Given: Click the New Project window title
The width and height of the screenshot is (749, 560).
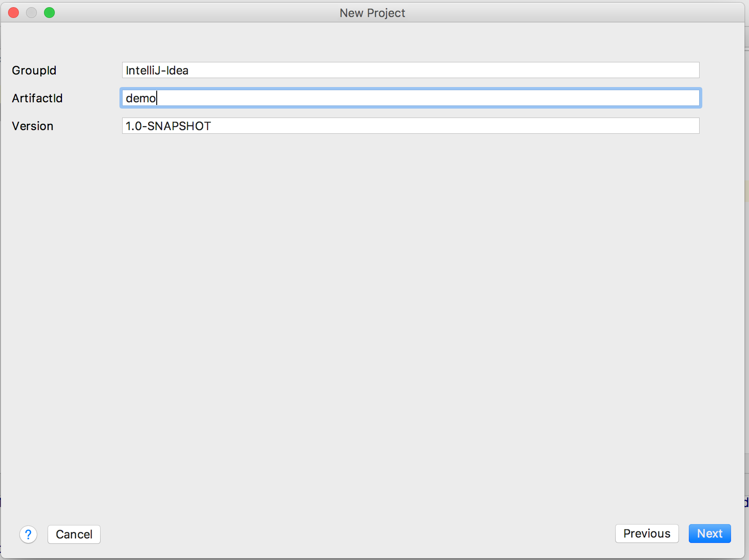Looking at the screenshot, I should point(372,13).
